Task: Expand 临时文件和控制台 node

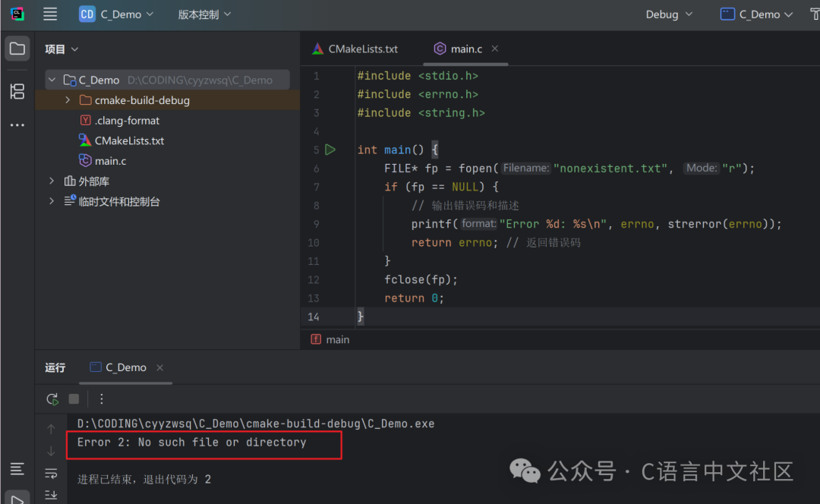Action: (52, 200)
